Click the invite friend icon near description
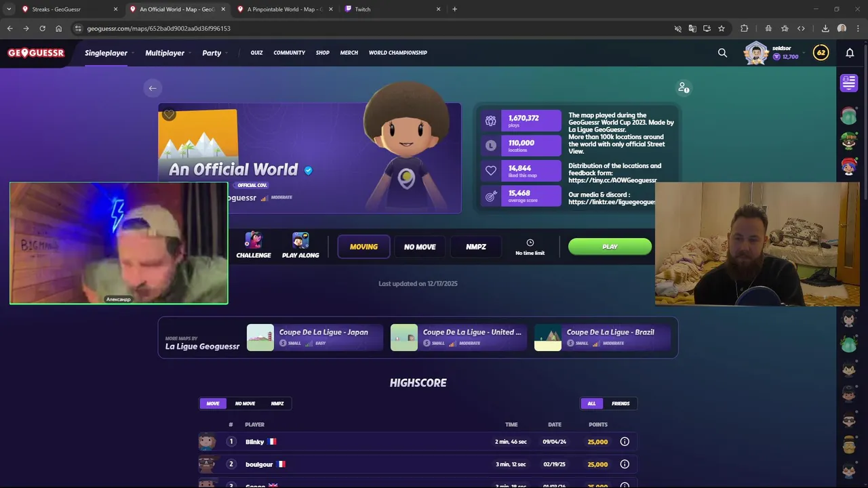Viewport: 868px width, 488px height. point(684,87)
